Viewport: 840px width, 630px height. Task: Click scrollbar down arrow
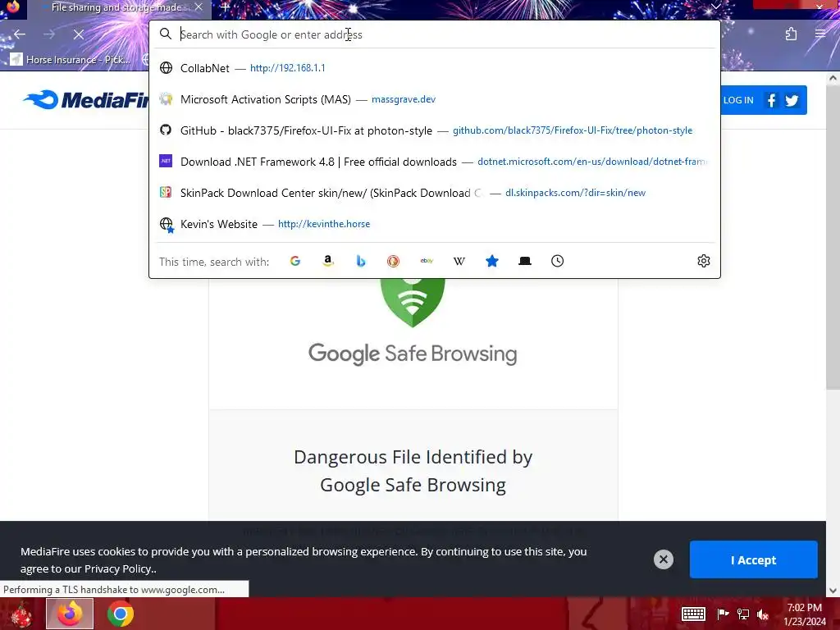[x=833, y=591]
